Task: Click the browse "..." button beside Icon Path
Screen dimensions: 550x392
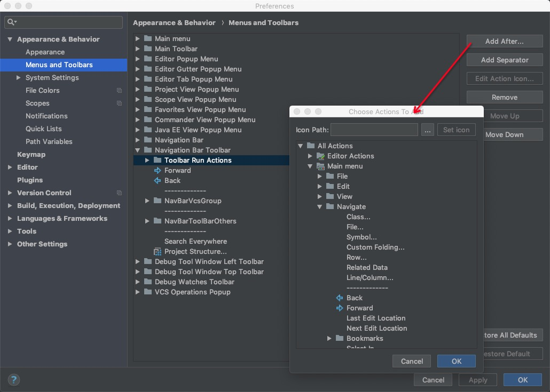Action: [x=427, y=130]
